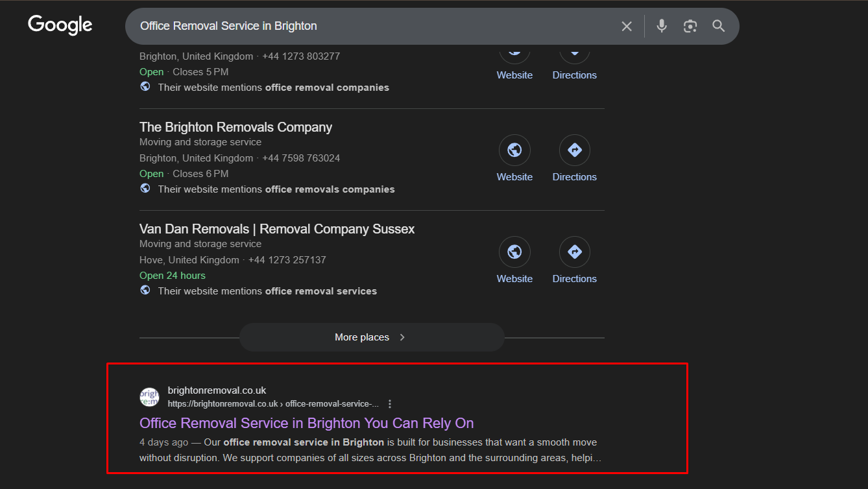The width and height of the screenshot is (868, 489).
Task: Open Google Lens image search
Action: click(690, 26)
